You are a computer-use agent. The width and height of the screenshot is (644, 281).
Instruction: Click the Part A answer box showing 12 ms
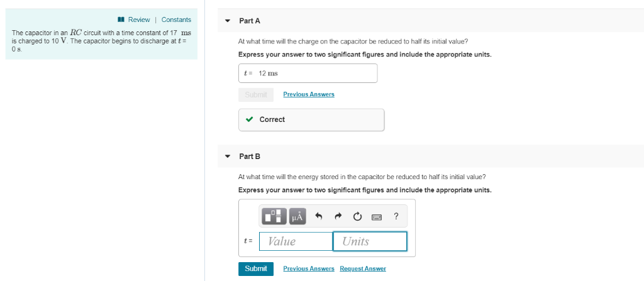tap(308, 73)
